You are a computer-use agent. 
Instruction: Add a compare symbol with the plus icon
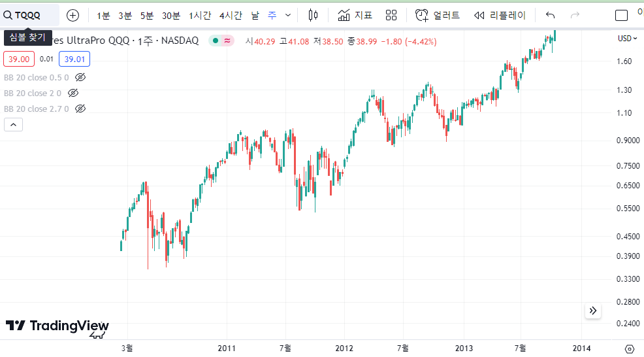pos(72,15)
